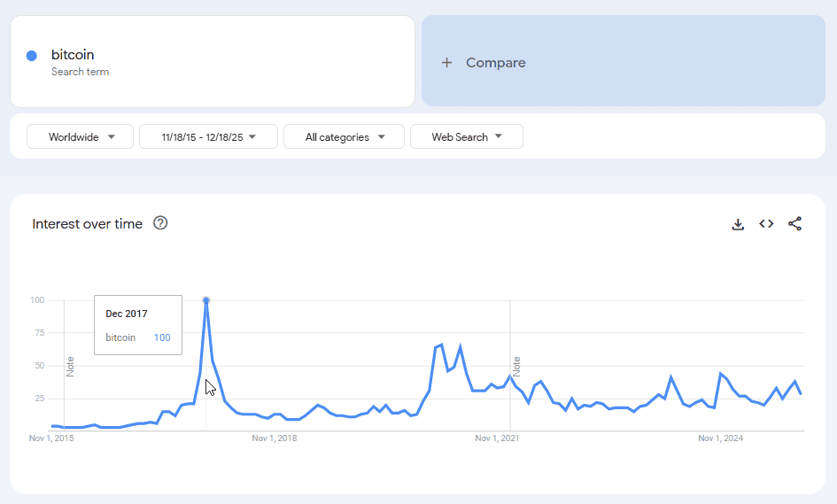Open the embed code icon
The width and height of the screenshot is (837, 504).
(766, 224)
